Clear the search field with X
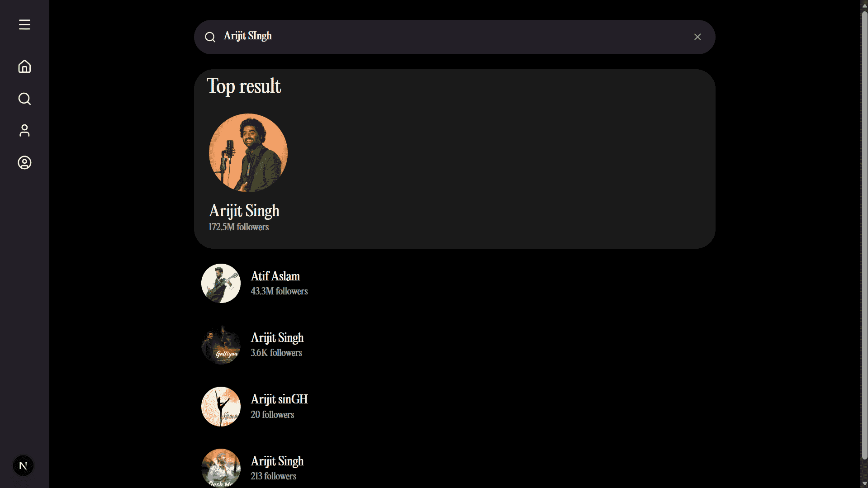The height and width of the screenshot is (488, 868). (x=697, y=37)
